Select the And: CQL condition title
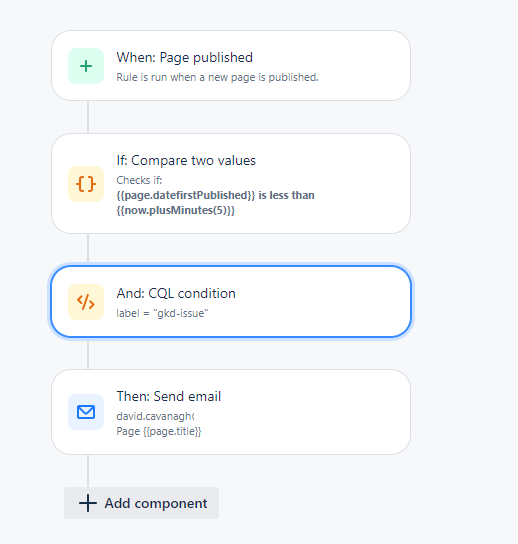Screen dimensions: 518x544 click(x=176, y=294)
